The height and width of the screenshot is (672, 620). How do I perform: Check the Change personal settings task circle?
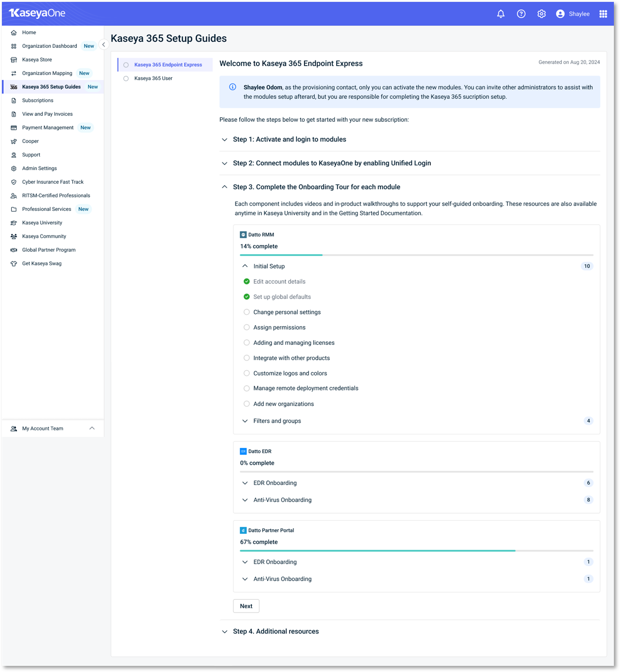247,312
